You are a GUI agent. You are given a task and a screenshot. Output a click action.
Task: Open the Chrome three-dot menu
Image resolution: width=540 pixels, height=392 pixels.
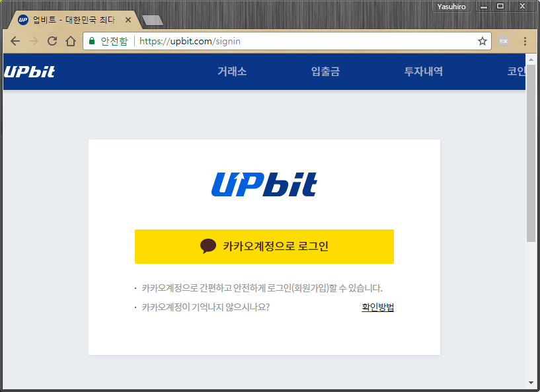[525, 42]
